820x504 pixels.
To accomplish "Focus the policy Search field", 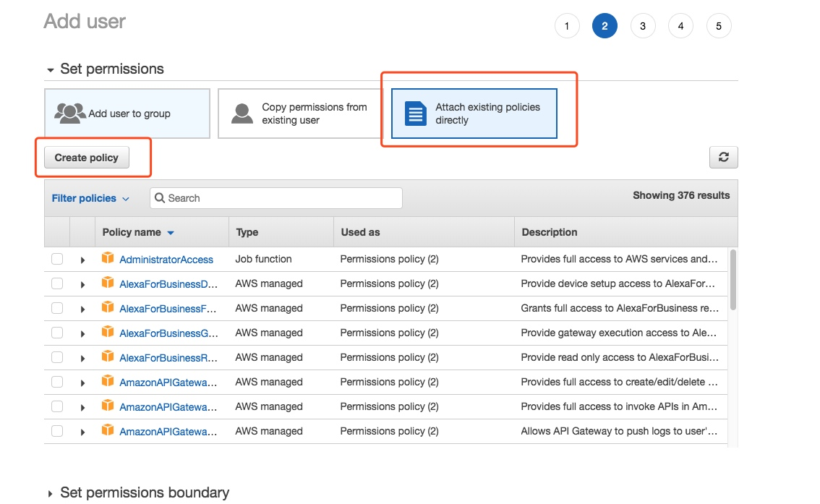I will (276, 198).
